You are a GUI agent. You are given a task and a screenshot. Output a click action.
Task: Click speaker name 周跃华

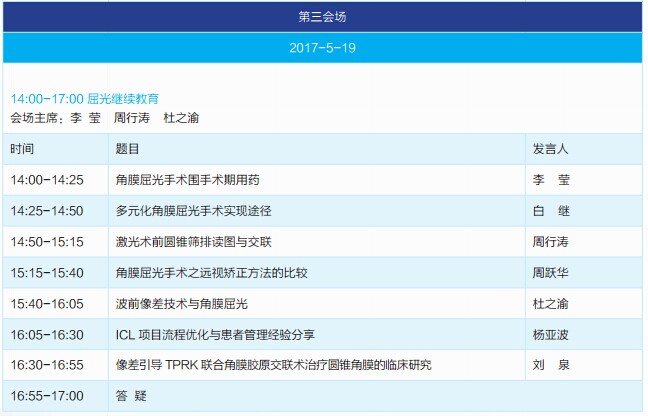point(551,272)
